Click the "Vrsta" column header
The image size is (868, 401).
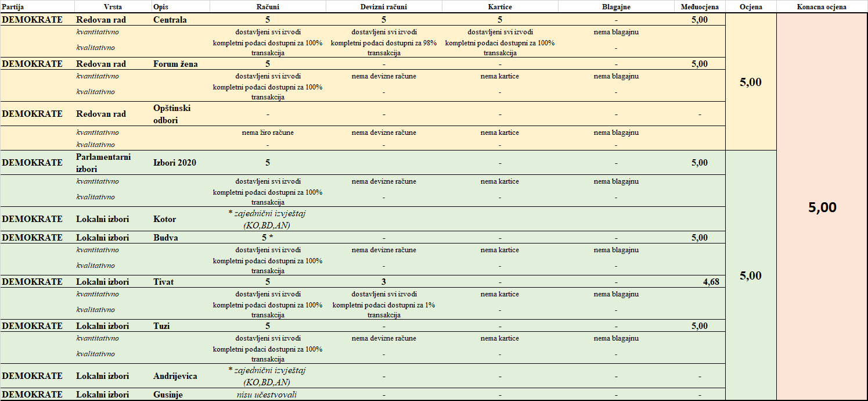[113, 7]
